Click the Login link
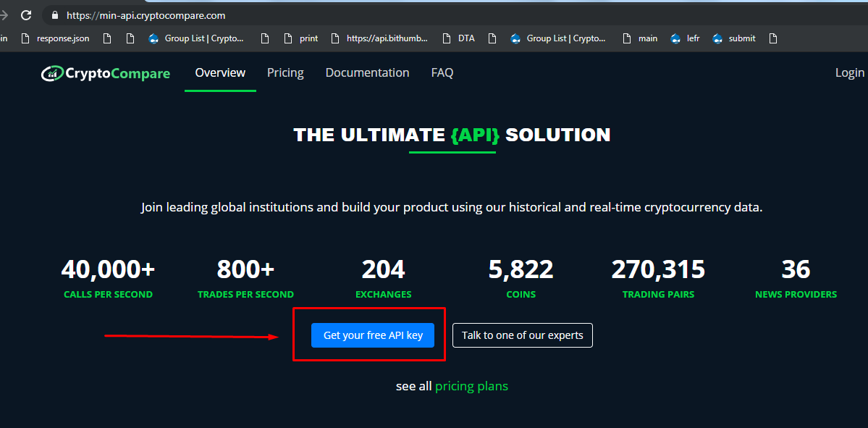This screenshot has width=868, height=428. pos(850,72)
